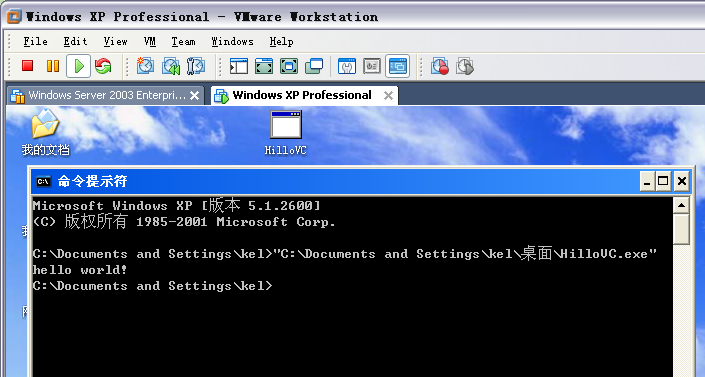Open the Windows menu
This screenshot has height=377, width=705.
pos(232,41)
